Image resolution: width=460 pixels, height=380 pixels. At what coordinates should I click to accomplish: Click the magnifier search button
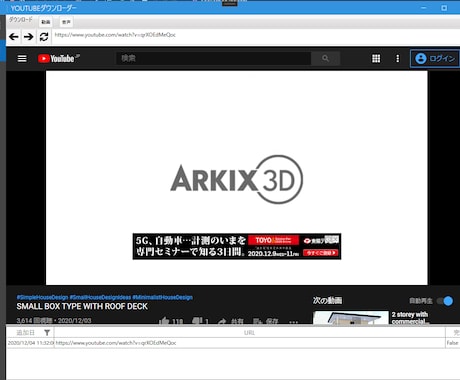pos(325,59)
